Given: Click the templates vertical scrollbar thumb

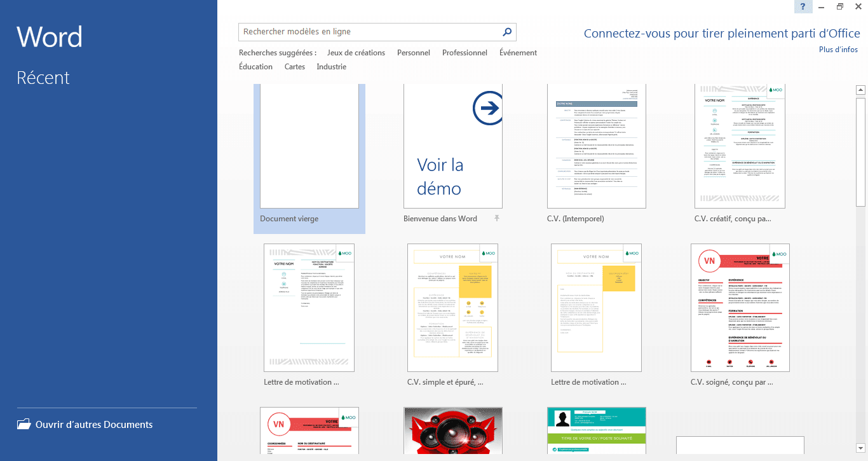Looking at the screenshot, I should (861, 152).
